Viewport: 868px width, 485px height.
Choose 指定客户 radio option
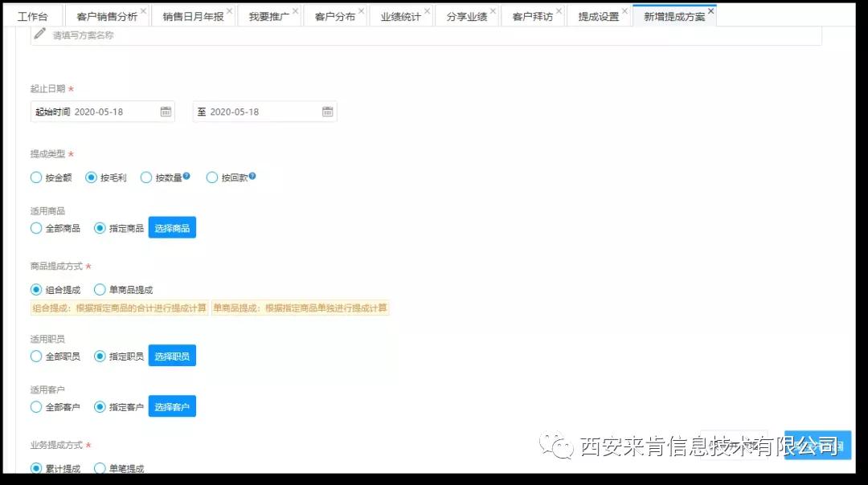100,407
